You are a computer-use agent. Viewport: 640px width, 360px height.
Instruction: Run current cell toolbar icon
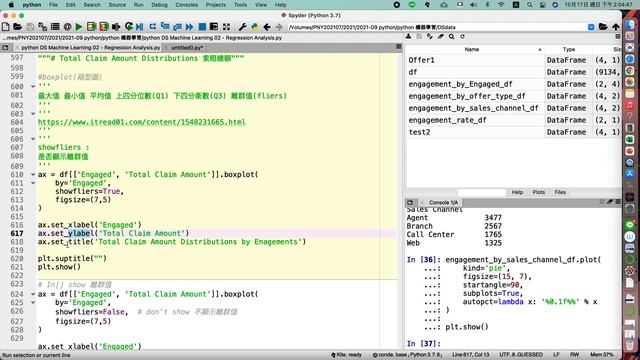click(91, 27)
